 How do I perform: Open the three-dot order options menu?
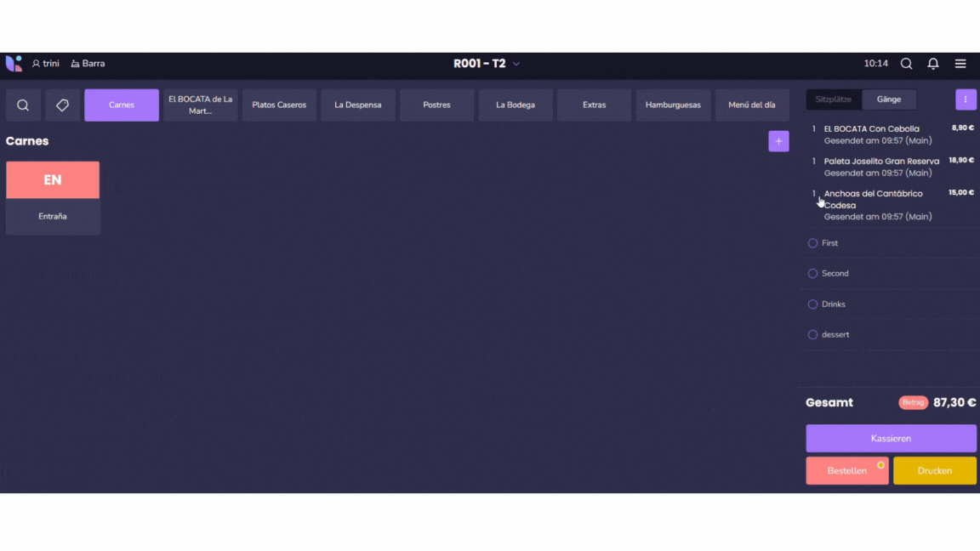point(966,99)
